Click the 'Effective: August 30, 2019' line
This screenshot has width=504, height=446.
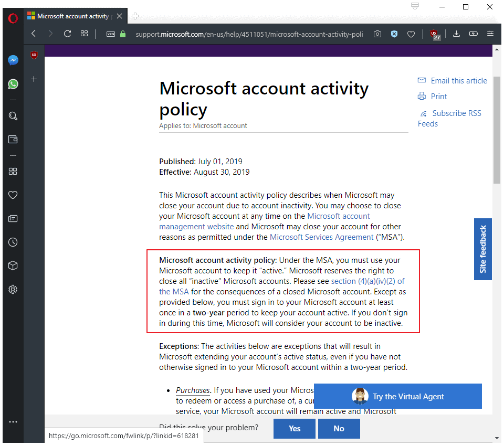[204, 172]
